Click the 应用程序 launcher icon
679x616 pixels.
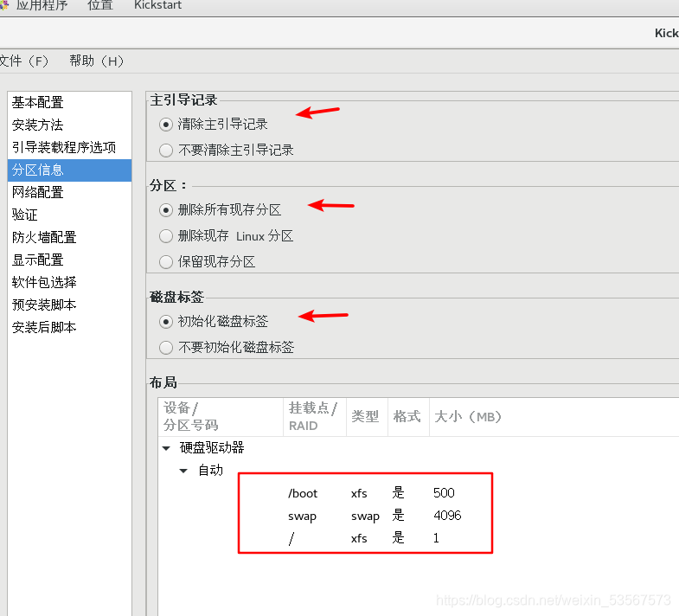(4, 4)
